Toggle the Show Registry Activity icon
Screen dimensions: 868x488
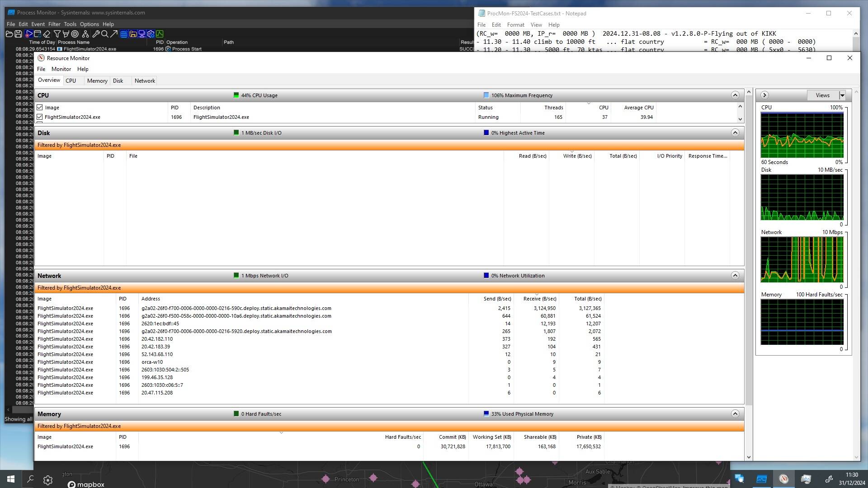(123, 34)
